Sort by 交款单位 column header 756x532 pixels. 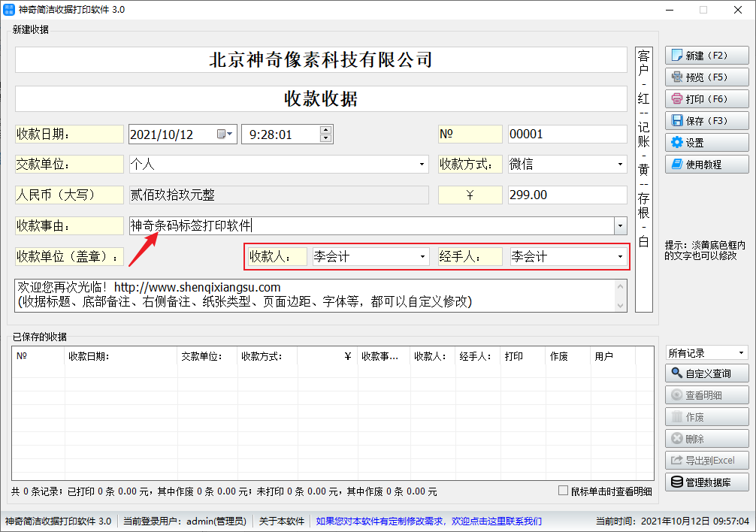pyautogui.click(x=207, y=356)
